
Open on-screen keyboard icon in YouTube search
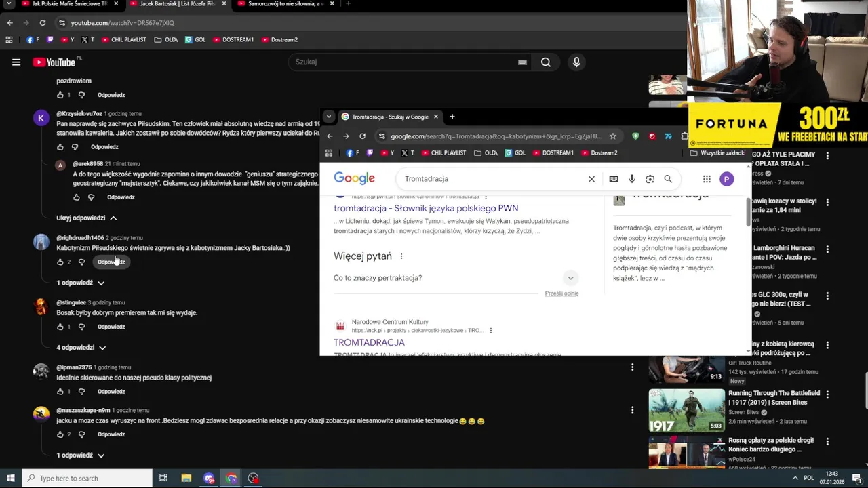[522, 62]
